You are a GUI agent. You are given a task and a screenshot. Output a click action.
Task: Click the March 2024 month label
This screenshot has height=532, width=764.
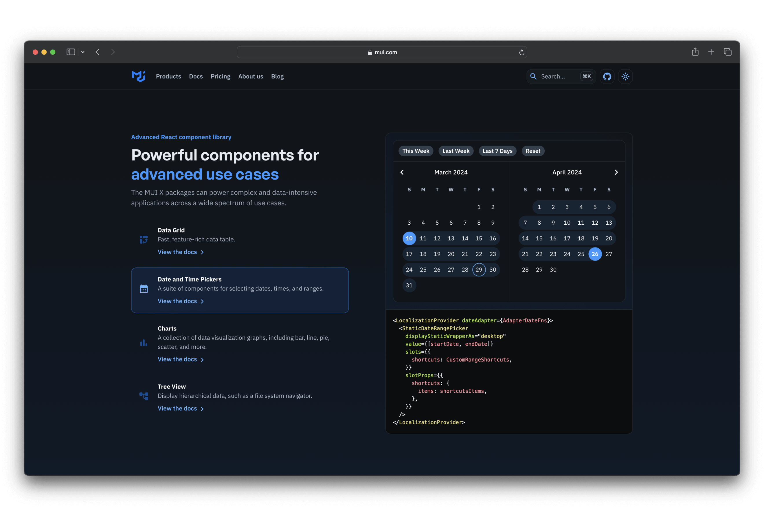pyautogui.click(x=451, y=172)
